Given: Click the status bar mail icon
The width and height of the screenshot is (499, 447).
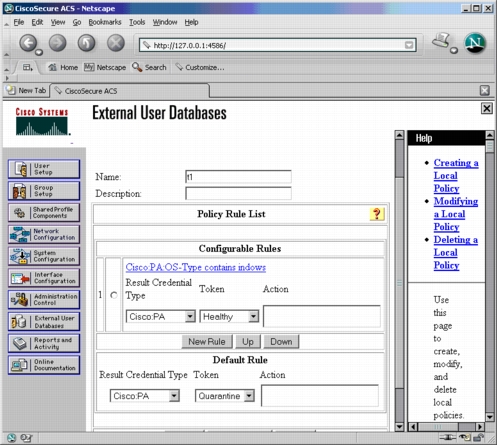Looking at the screenshot, I should [26, 438].
